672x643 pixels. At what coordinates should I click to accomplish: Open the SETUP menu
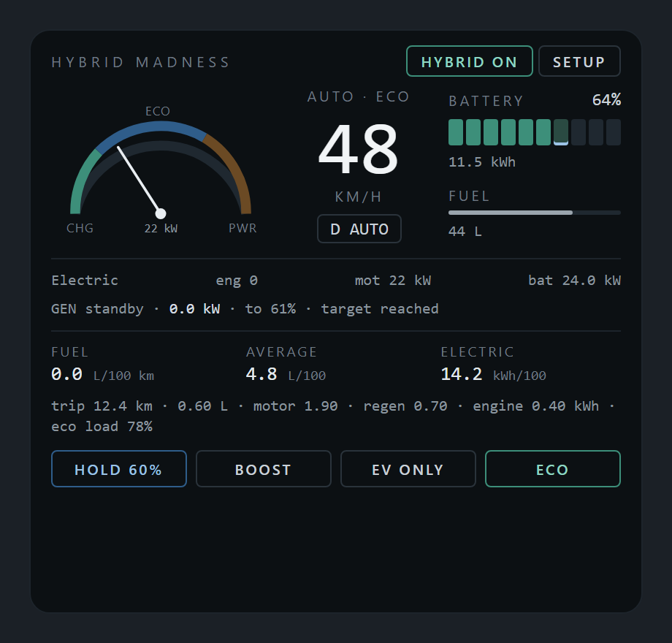coord(579,61)
